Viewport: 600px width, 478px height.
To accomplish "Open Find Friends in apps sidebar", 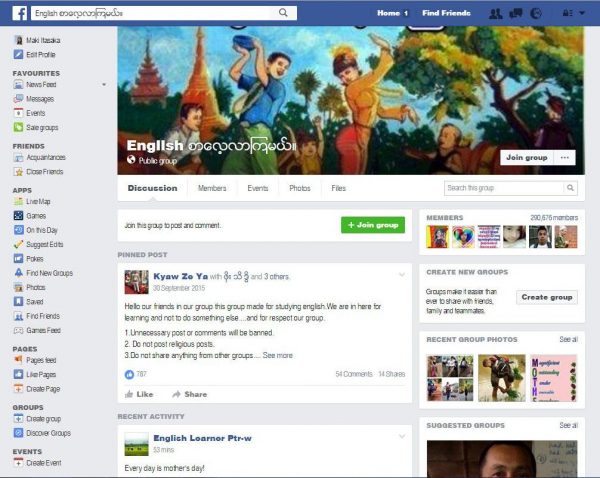I will click(37, 316).
